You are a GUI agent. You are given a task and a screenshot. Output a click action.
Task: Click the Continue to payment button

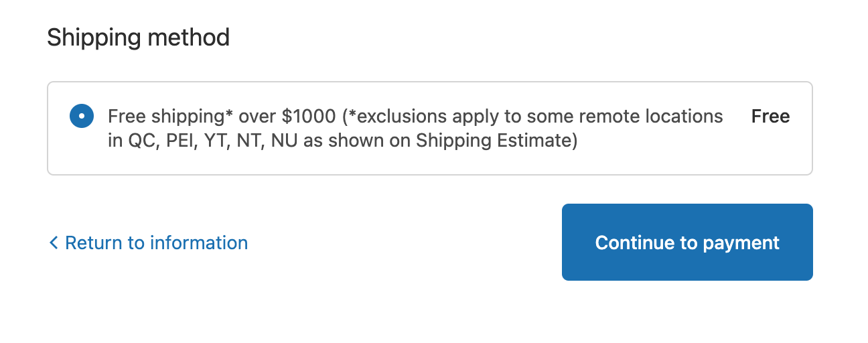pyautogui.click(x=687, y=243)
